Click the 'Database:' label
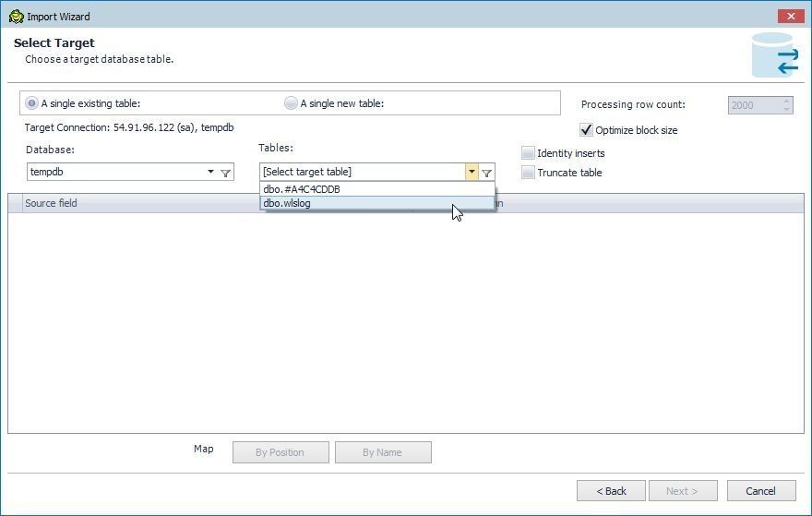Screen dimensions: 812x516 tap(50, 150)
